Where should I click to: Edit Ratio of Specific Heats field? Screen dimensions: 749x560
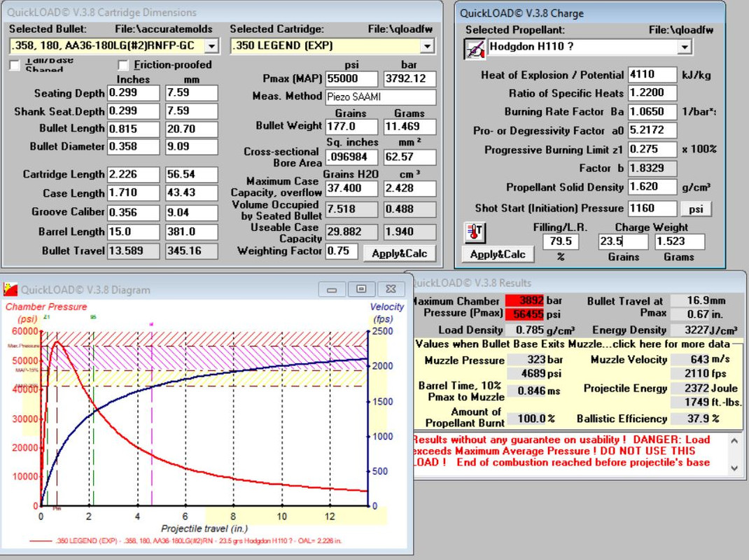[652, 92]
